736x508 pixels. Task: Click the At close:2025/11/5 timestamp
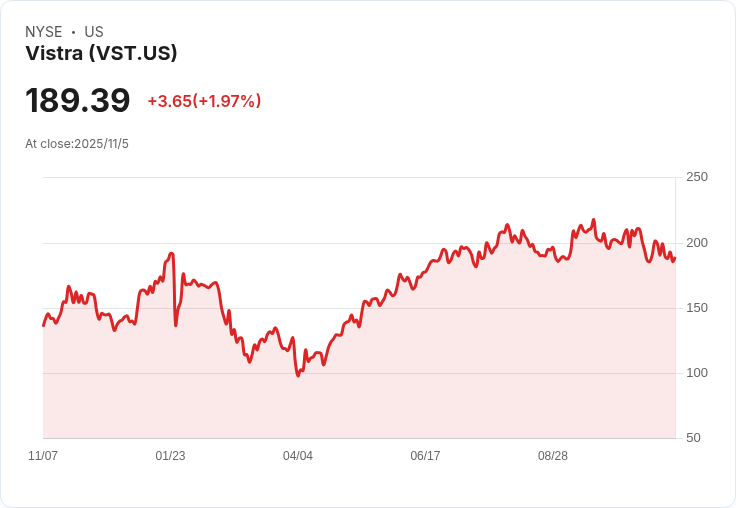[77, 144]
